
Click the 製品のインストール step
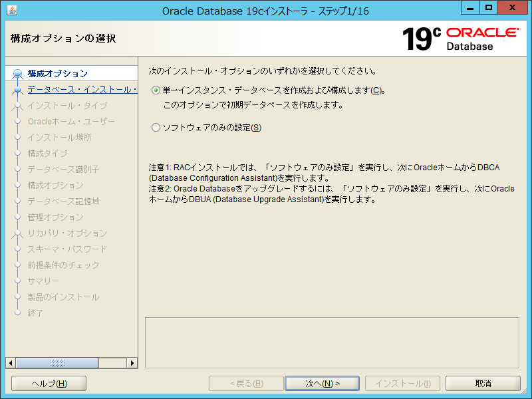(x=63, y=297)
